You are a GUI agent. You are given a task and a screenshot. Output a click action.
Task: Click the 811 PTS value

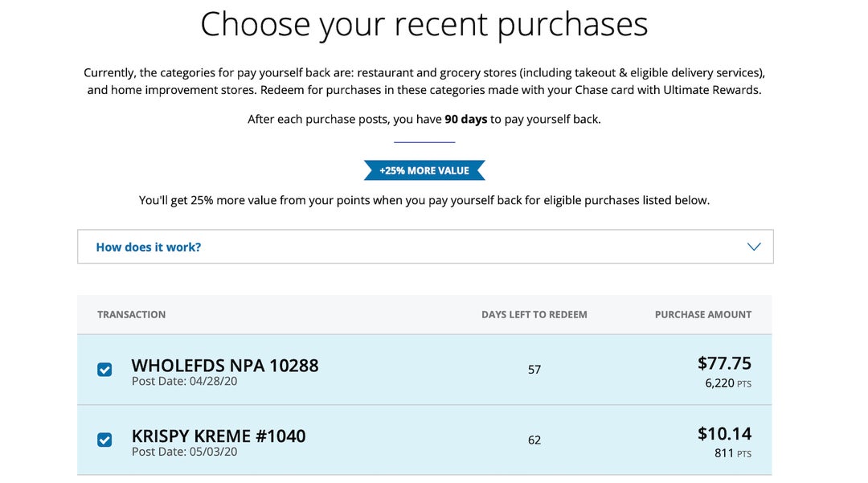[732, 452]
